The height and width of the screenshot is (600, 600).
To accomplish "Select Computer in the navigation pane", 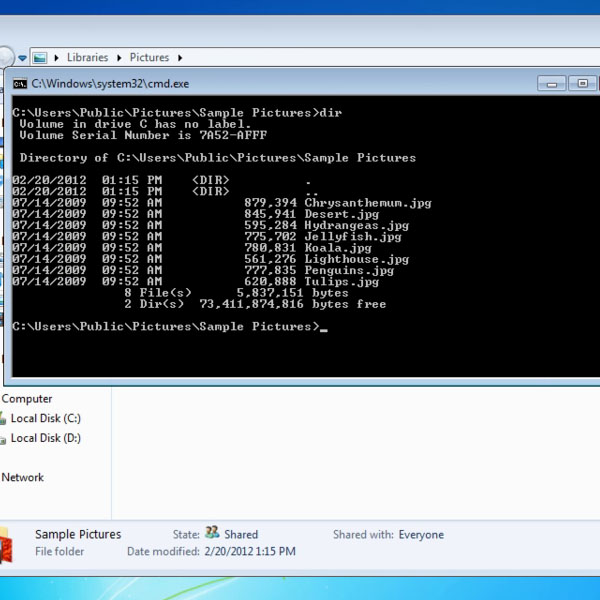I will [27, 399].
